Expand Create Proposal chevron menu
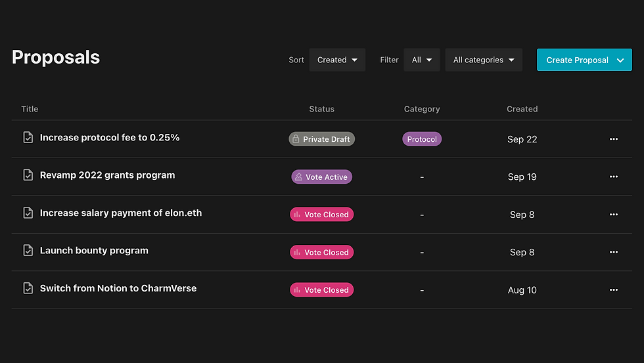Viewport: 644px width, 363px height. (620, 60)
